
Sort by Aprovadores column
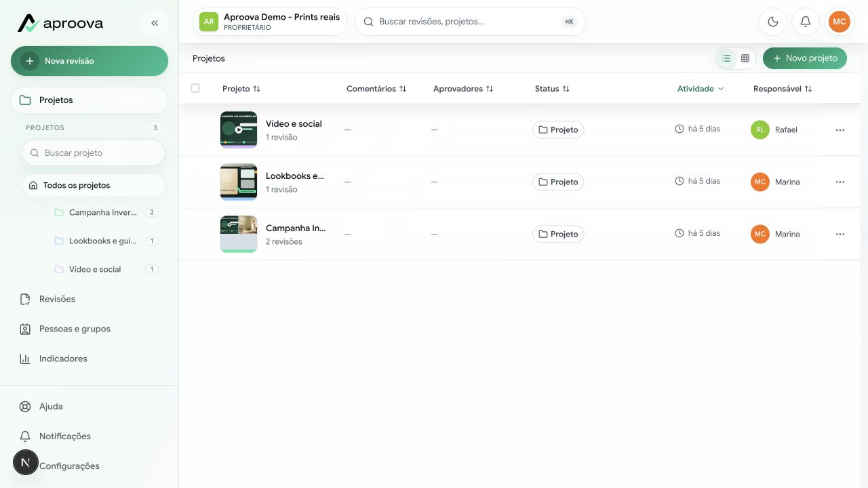(x=463, y=89)
